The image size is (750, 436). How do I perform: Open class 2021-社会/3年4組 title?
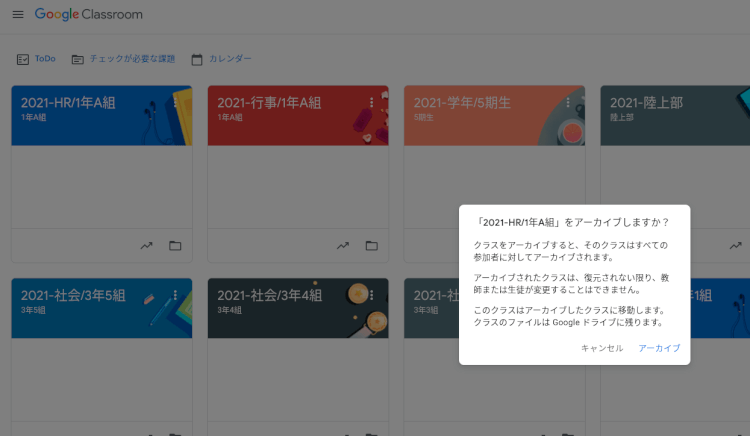[x=269, y=295]
